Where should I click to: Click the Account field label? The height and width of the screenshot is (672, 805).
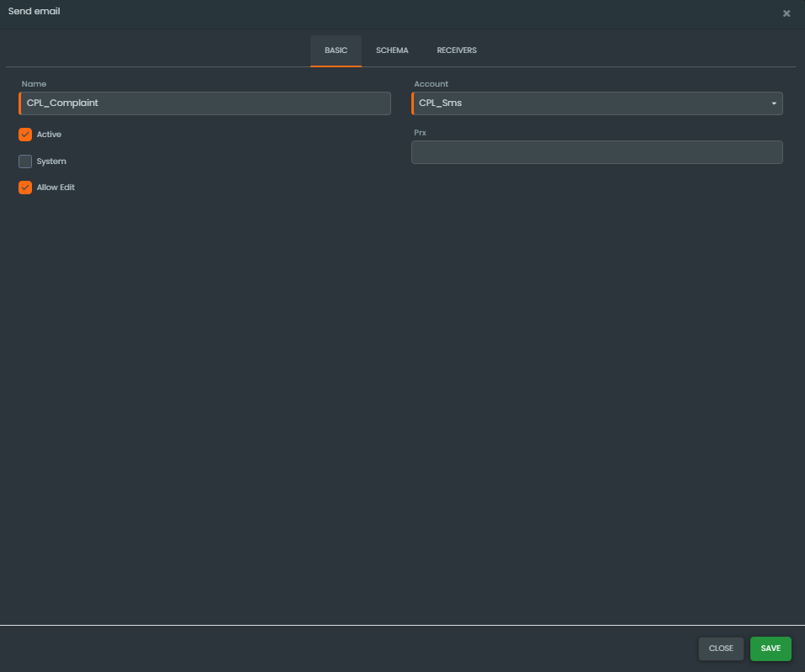click(x=431, y=84)
